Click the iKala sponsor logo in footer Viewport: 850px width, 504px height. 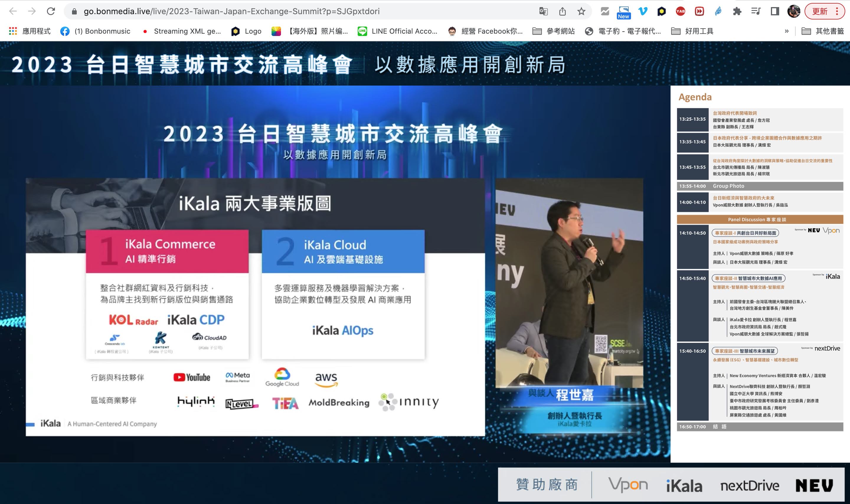point(684,486)
